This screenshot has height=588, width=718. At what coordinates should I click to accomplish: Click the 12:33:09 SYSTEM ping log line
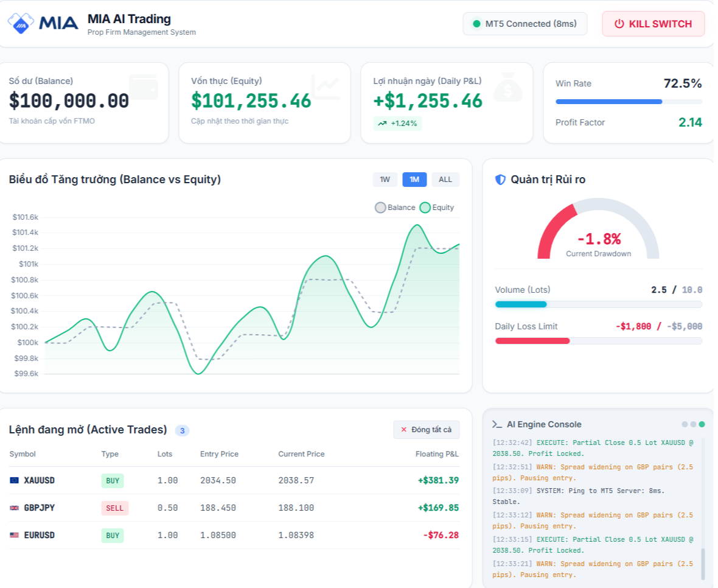[x=578, y=496]
